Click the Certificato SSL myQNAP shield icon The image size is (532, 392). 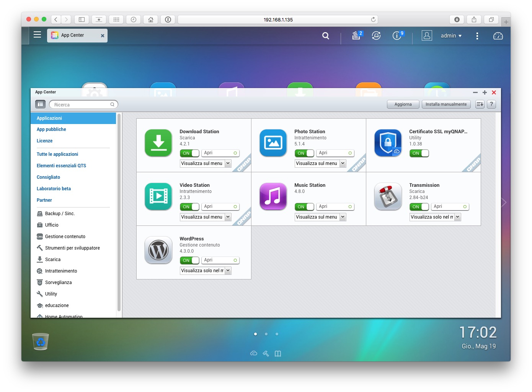388,143
